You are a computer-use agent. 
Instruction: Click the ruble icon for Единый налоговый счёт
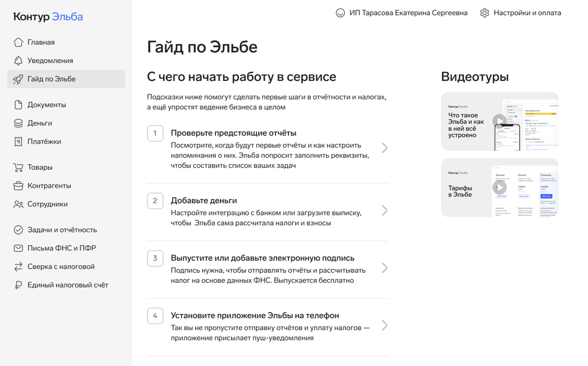[18, 285]
